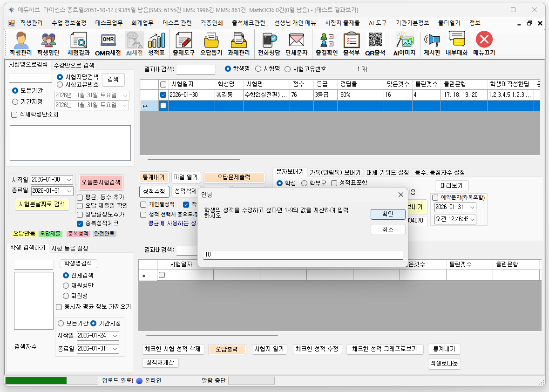Click the OMR채점 toolbar icon

(108, 44)
